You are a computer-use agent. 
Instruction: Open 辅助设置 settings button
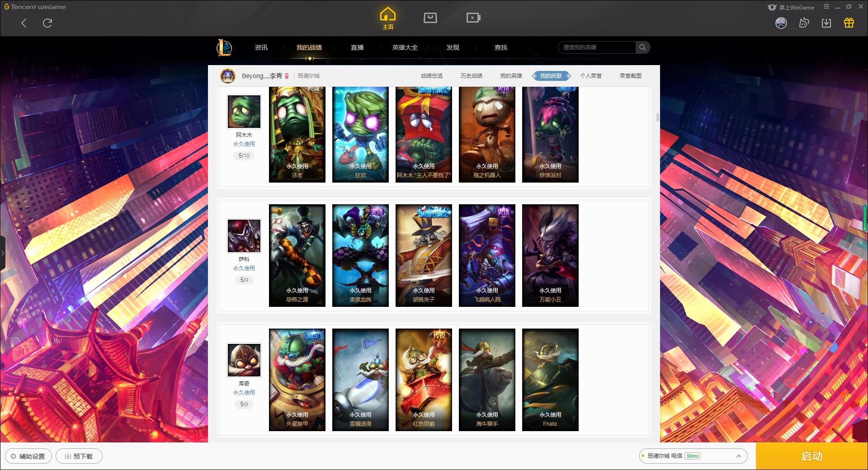[28, 456]
